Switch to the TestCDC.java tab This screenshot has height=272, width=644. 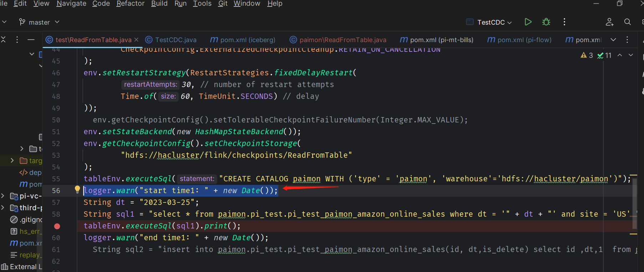point(171,40)
